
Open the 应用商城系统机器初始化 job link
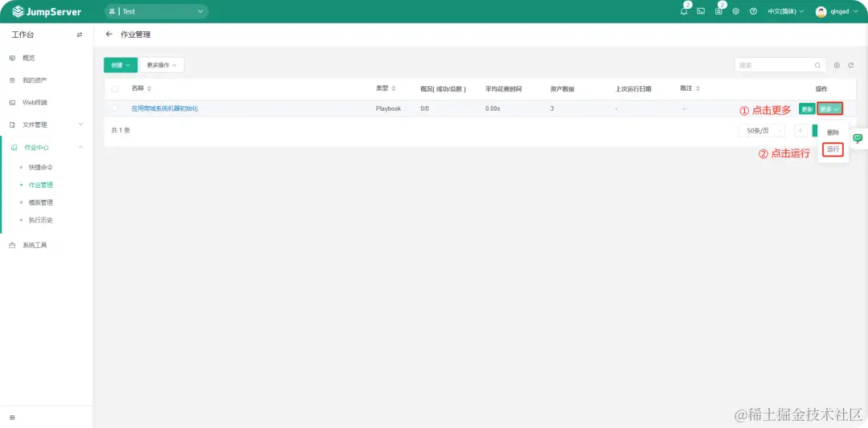pyautogui.click(x=165, y=108)
